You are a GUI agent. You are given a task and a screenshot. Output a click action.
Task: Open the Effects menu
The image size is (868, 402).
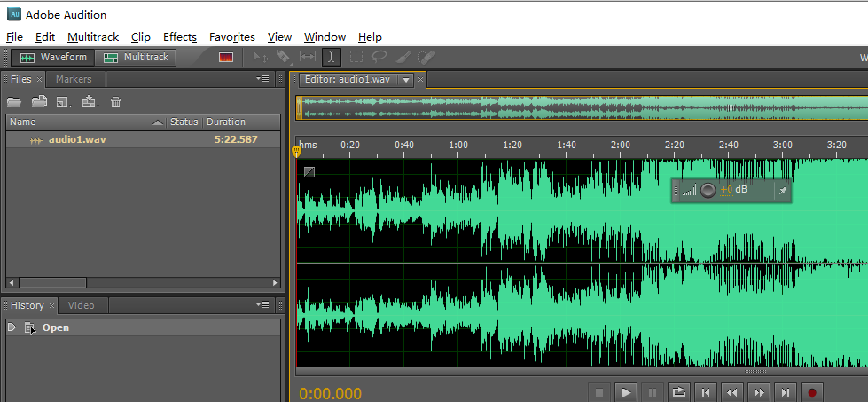[x=180, y=37]
